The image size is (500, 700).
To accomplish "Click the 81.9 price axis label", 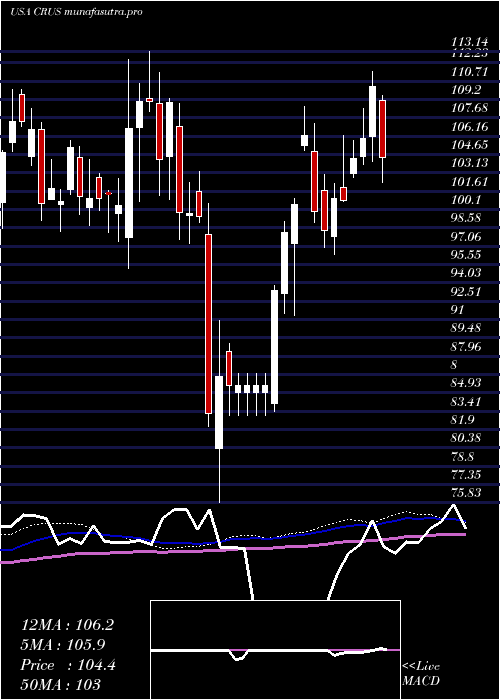I will (463, 420).
